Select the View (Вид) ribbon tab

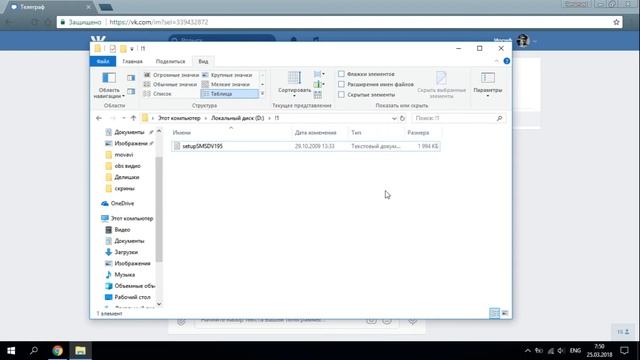coord(203,61)
